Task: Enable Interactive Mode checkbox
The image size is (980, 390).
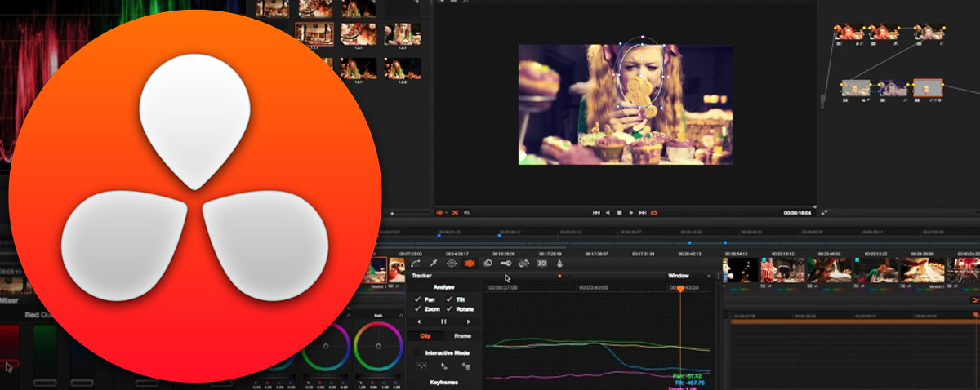Action: point(416,352)
